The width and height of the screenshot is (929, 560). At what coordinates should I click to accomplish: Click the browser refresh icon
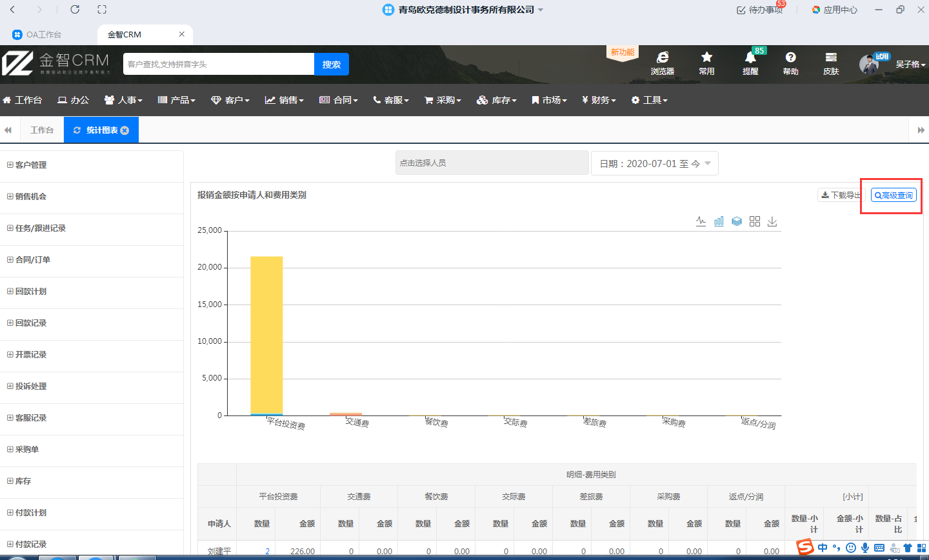pos(75,10)
